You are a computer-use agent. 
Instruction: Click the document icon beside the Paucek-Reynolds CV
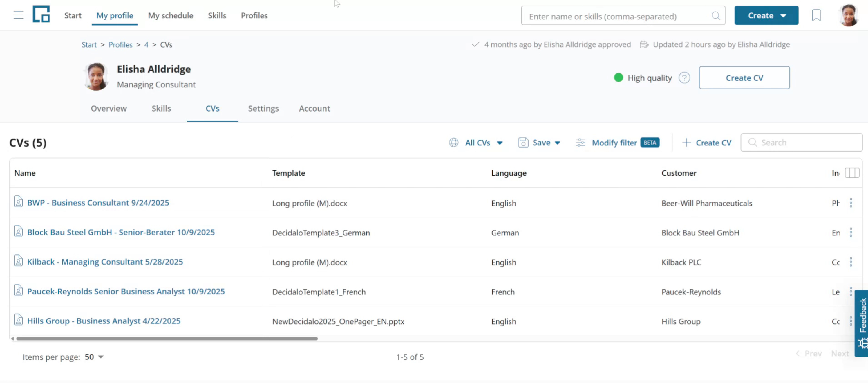coord(19,290)
